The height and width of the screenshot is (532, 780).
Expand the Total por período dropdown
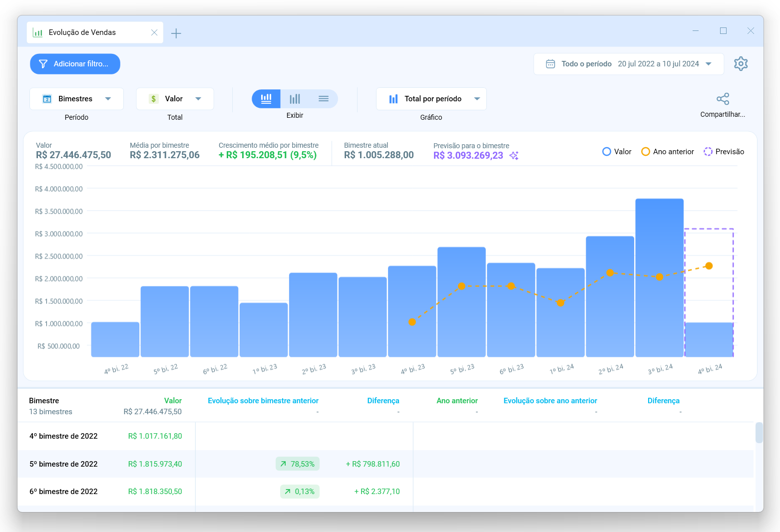pos(431,99)
